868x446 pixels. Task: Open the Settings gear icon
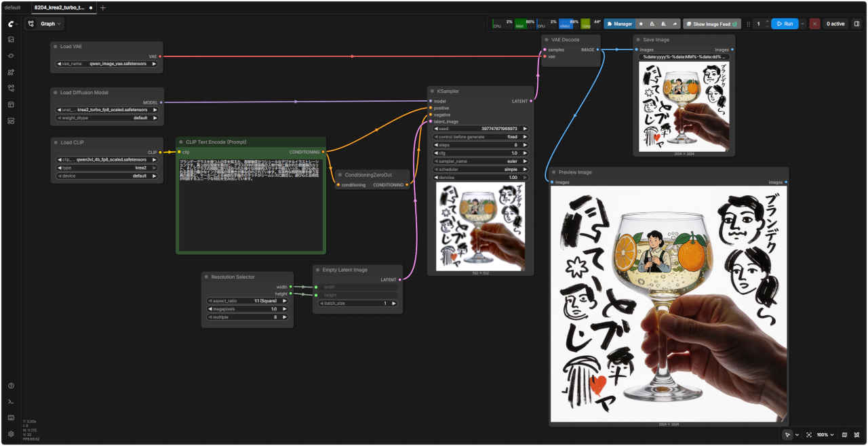pyautogui.click(x=11, y=434)
